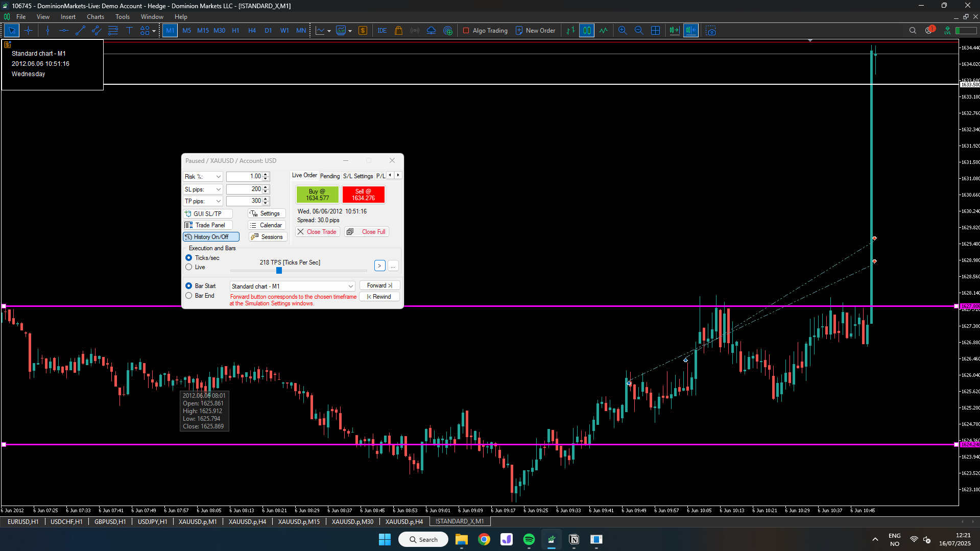The width and height of the screenshot is (980, 551).
Task: Open the toolbar search magnifier
Action: click(913, 31)
